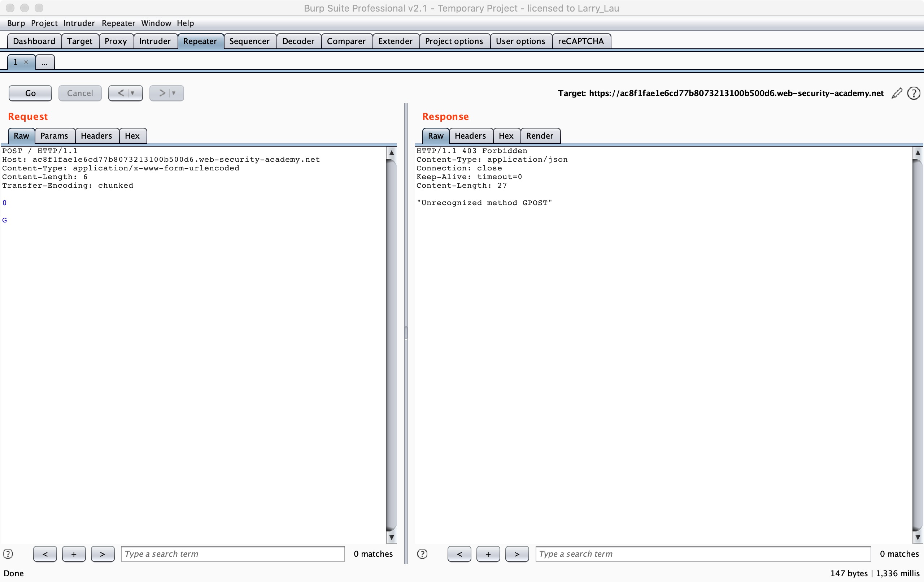Open the User options tab
The width and height of the screenshot is (924, 582).
click(x=520, y=41)
